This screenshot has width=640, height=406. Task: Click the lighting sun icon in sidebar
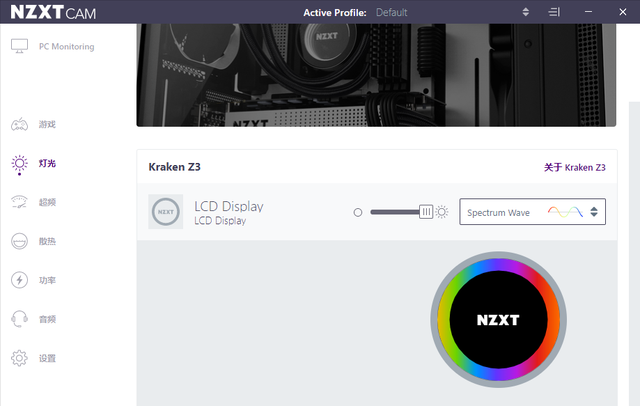(x=19, y=164)
